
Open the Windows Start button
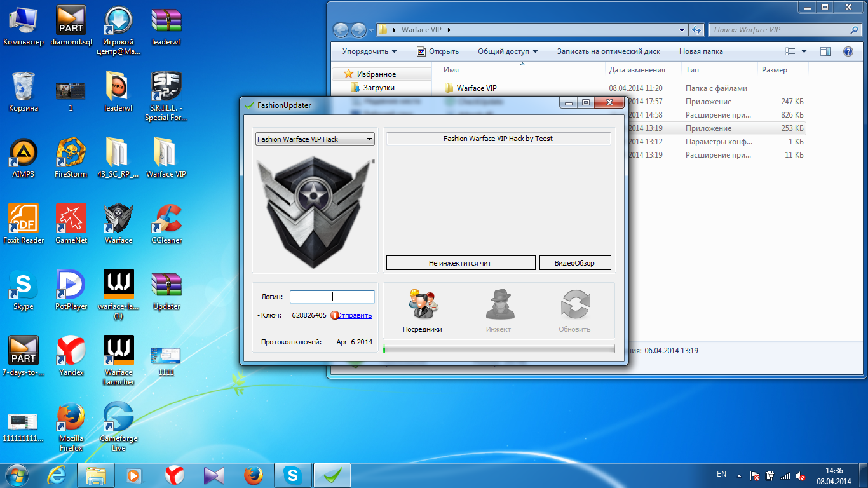17,475
